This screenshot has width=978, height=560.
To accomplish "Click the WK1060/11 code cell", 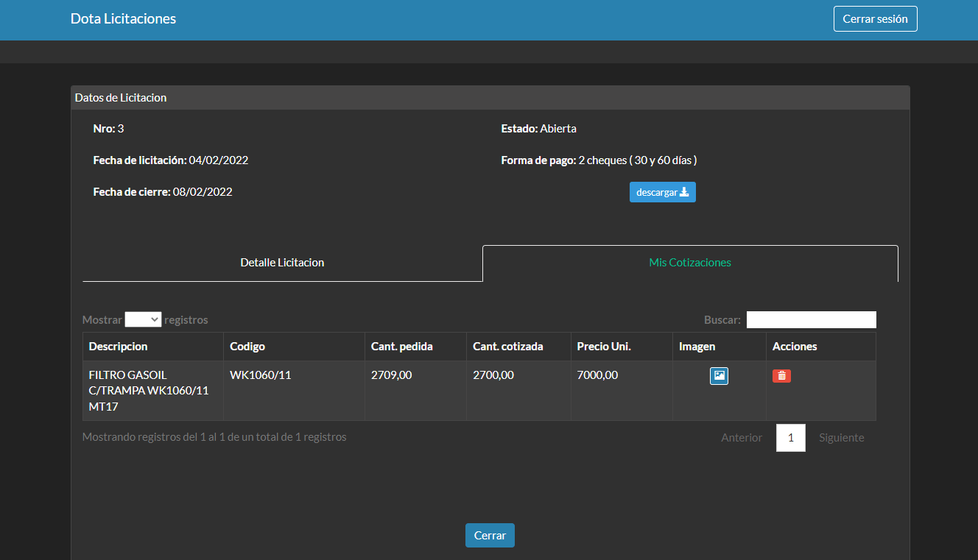I will pyautogui.click(x=260, y=375).
